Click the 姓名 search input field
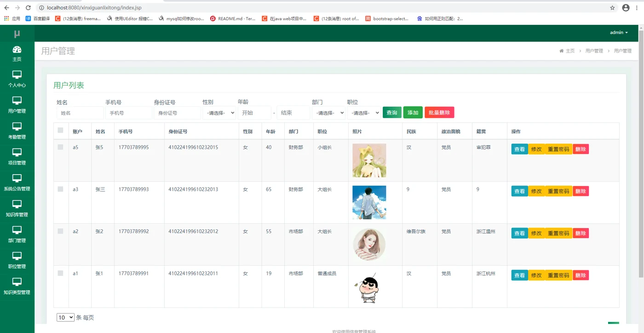The image size is (644, 333). (80, 113)
